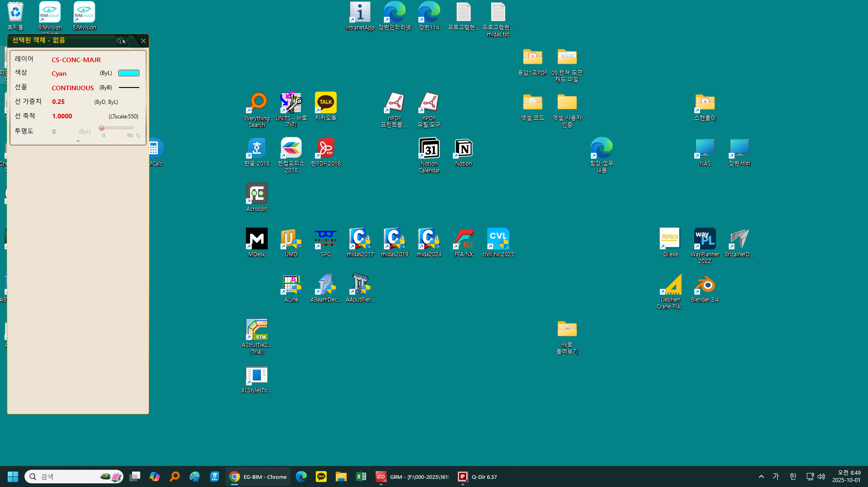Viewport: 868px width, 487px height.
Task: Select the GI.exe desktop icon
Action: click(670, 243)
